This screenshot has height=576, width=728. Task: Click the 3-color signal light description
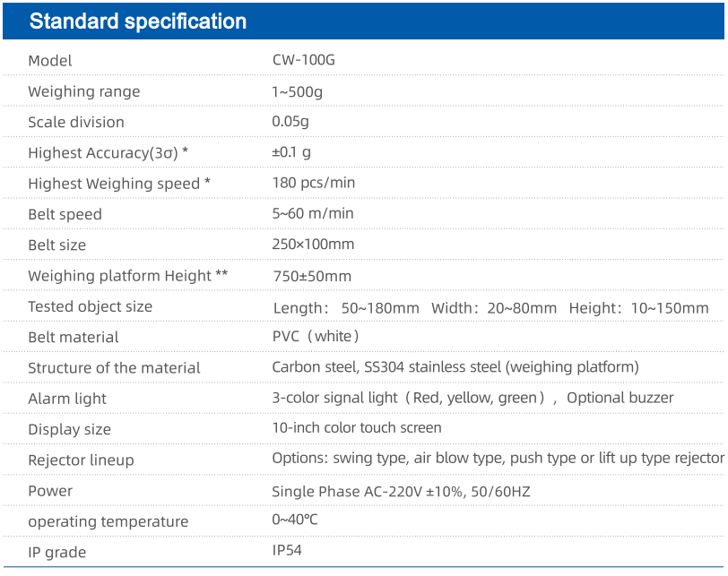472,398
